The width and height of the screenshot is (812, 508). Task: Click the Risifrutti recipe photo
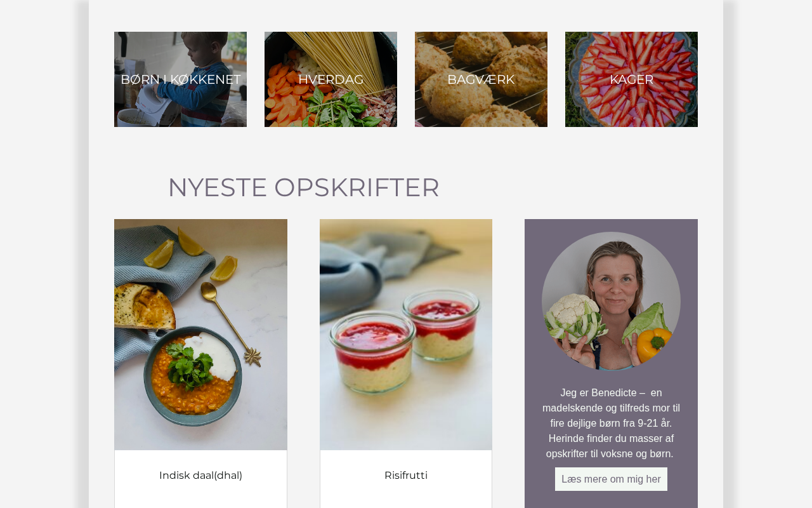coord(406,335)
